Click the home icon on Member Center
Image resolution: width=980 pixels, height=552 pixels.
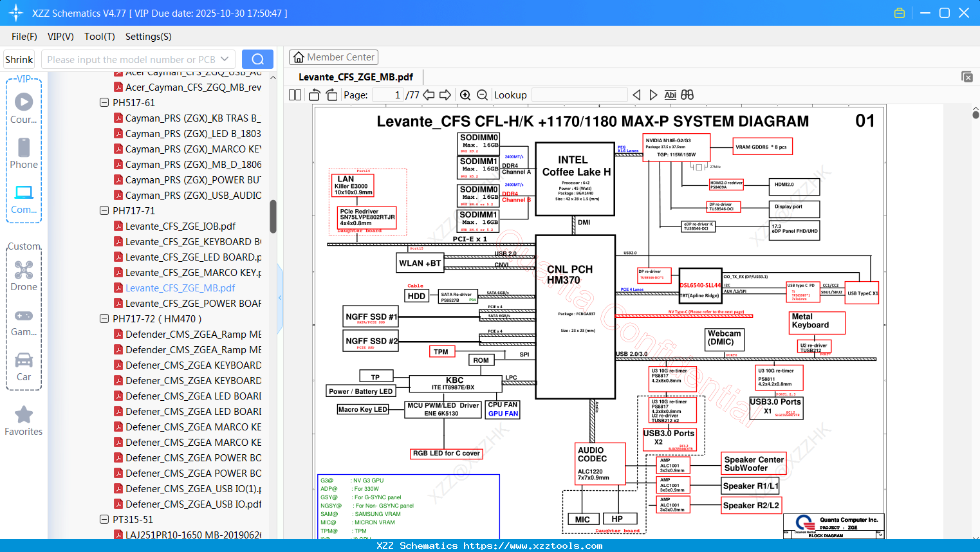point(299,57)
